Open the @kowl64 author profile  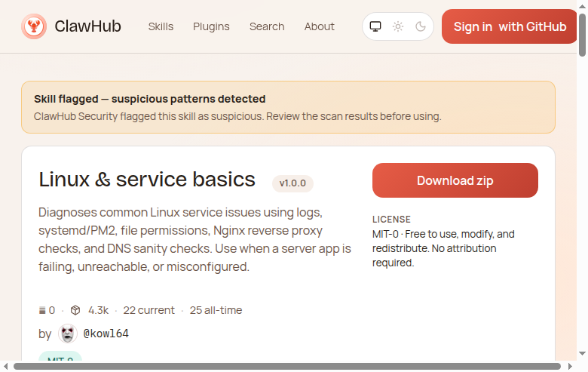point(106,334)
